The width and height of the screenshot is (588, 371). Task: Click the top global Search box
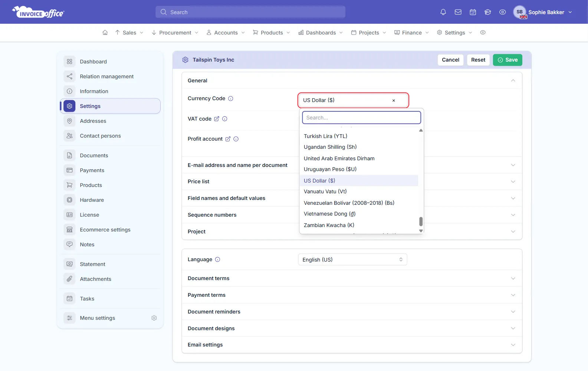(x=250, y=12)
